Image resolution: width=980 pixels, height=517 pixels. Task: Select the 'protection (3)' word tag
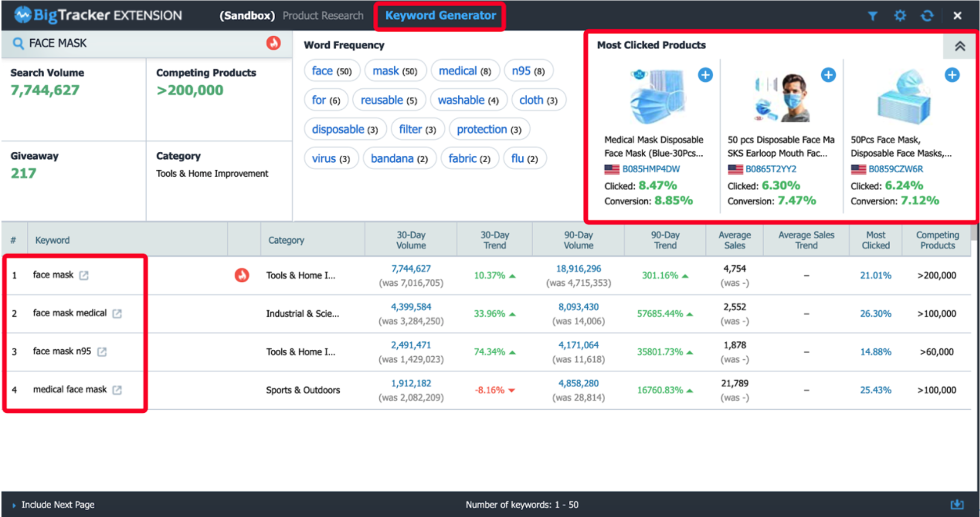(489, 129)
